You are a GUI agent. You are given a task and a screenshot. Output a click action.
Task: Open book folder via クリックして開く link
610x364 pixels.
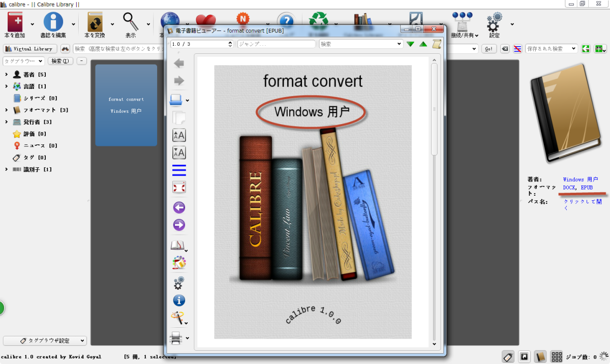click(x=583, y=204)
